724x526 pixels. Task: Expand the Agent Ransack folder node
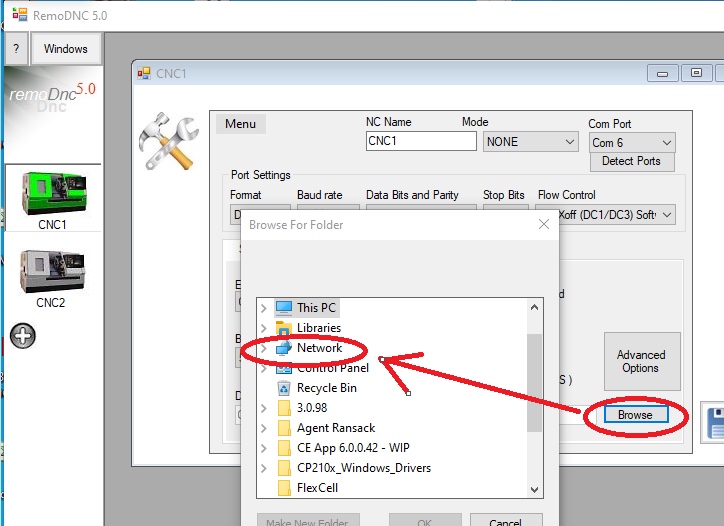coord(264,428)
